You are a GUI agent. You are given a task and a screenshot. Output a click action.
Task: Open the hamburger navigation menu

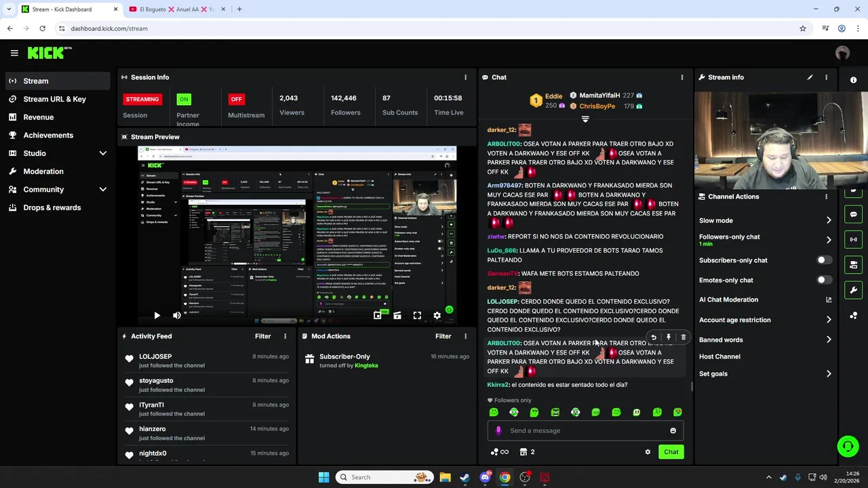14,53
